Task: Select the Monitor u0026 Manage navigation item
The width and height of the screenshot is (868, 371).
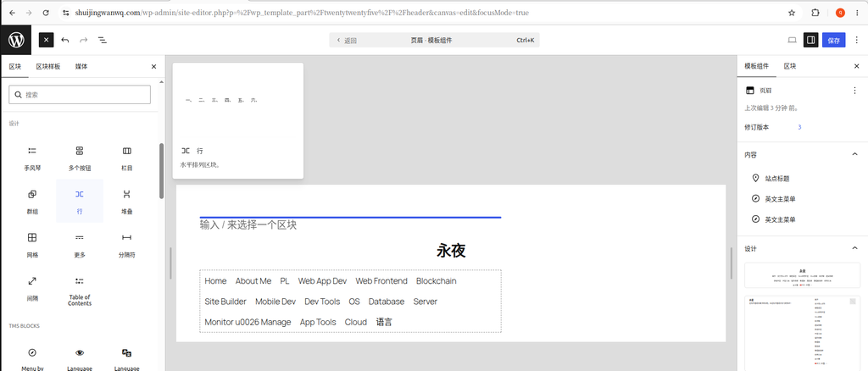Action: pyautogui.click(x=248, y=322)
